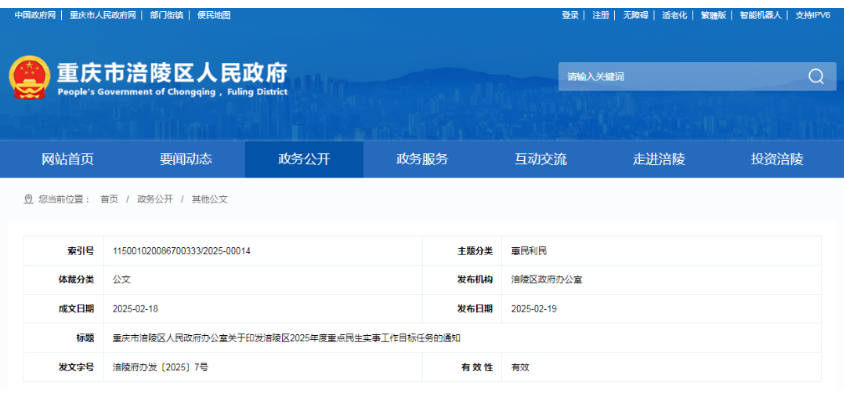844x408 pixels.
Task: Click the 注册 register link
Action: 600,15
